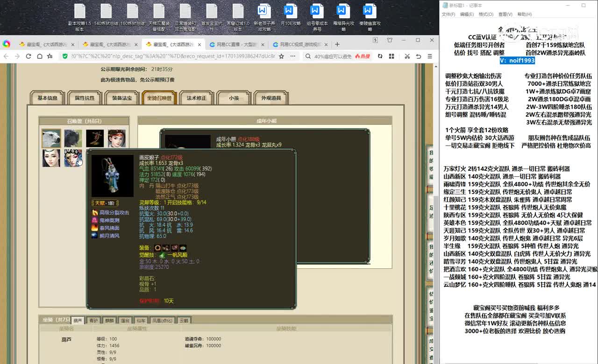Open the 小孩 tab
This screenshot has width=598, height=364.
234,98
